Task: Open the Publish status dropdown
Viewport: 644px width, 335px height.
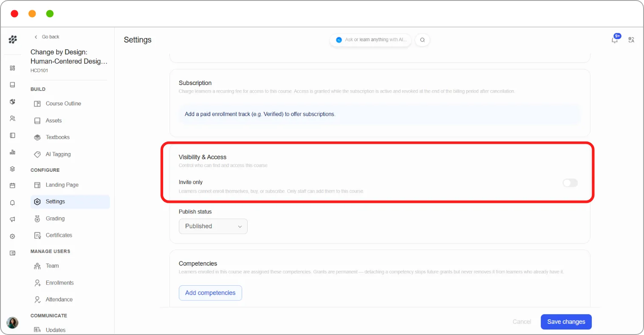Action: pyautogui.click(x=213, y=226)
